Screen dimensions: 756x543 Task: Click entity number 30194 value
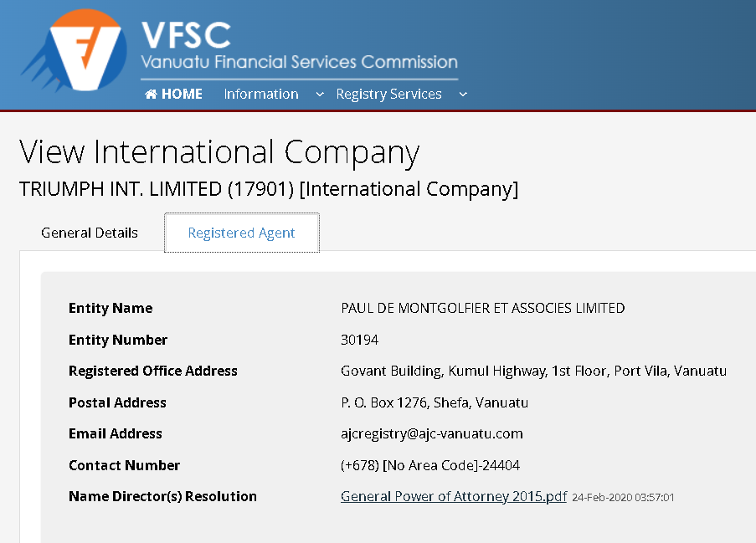(360, 340)
